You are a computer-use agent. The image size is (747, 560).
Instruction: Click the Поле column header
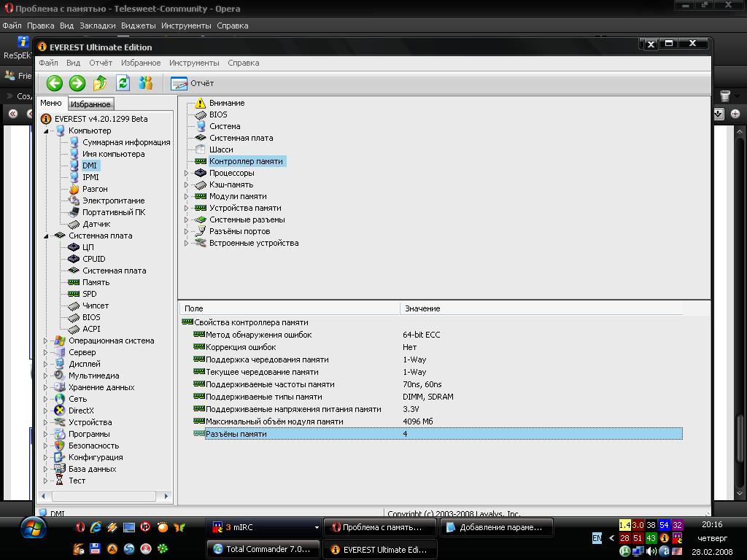[193, 308]
